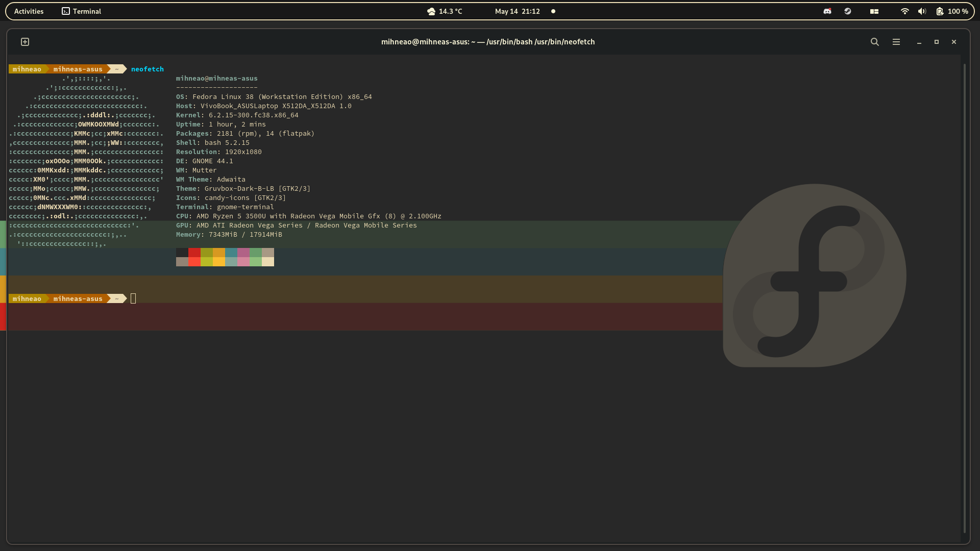The width and height of the screenshot is (980, 551).
Task: Click the Wi-Fi status icon
Action: click(904, 11)
